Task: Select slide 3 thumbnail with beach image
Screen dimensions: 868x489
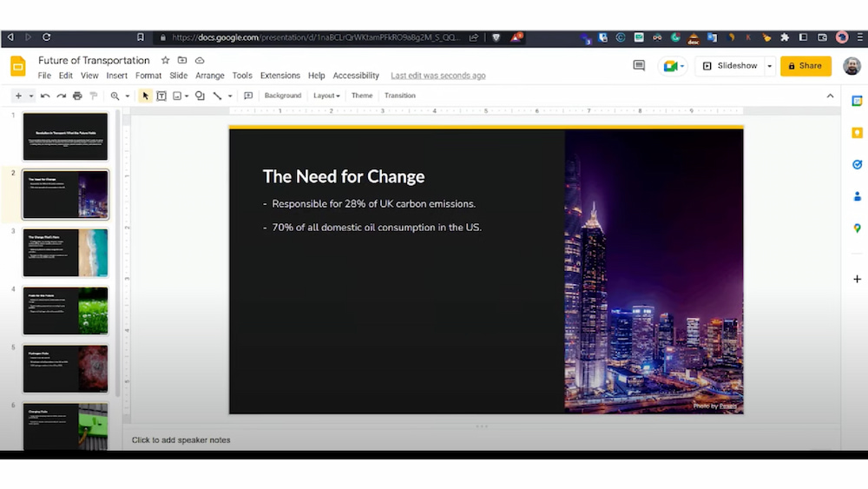Action: click(x=65, y=253)
